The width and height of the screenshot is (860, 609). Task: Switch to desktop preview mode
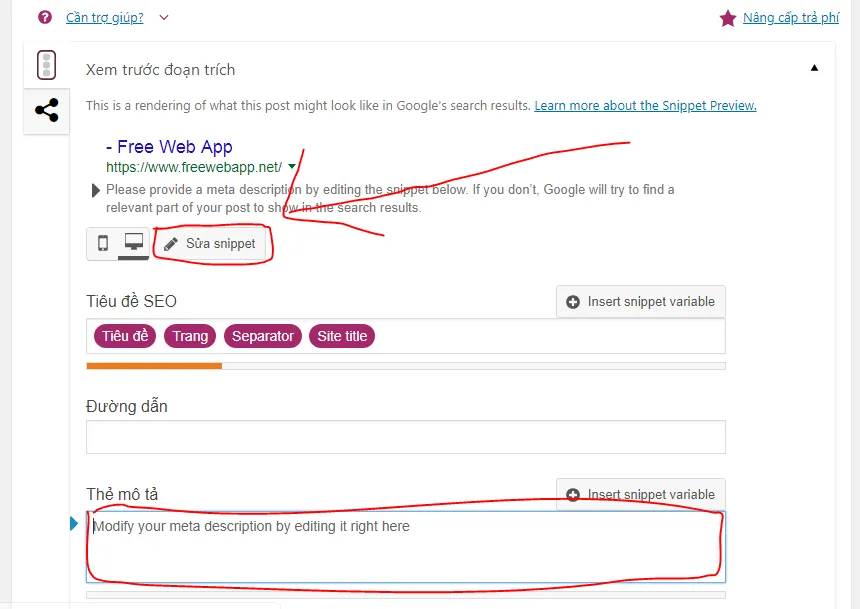134,243
